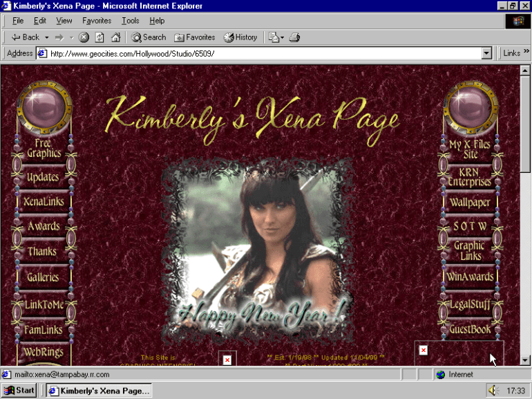Click the right purple orb ornament image

[x=471, y=107]
